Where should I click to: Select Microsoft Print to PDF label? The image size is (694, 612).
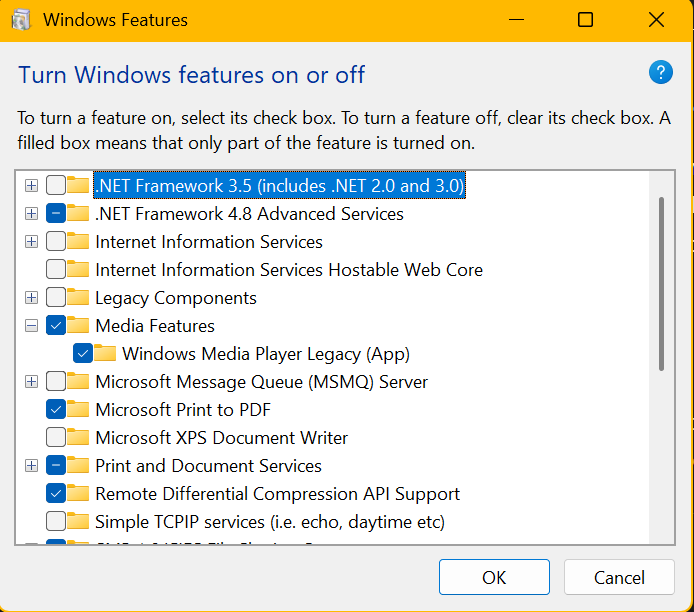[x=183, y=410]
